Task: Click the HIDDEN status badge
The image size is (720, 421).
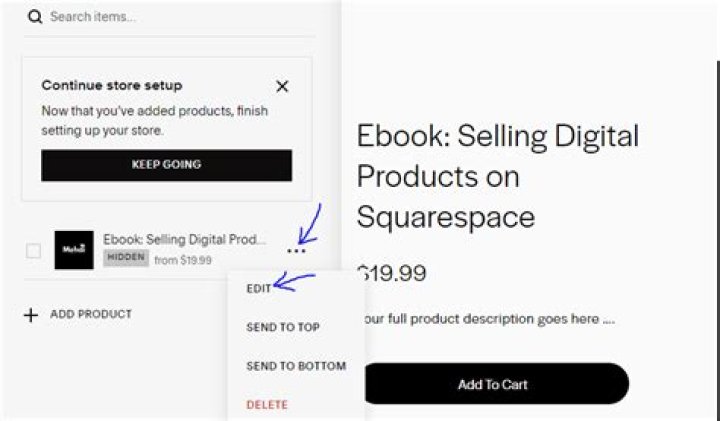Action: click(126, 258)
